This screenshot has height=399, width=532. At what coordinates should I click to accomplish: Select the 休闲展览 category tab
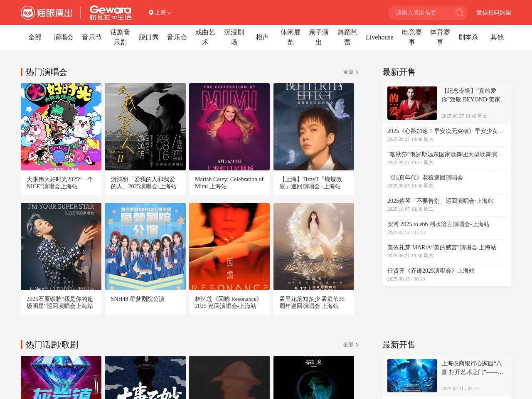click(291, 37)
